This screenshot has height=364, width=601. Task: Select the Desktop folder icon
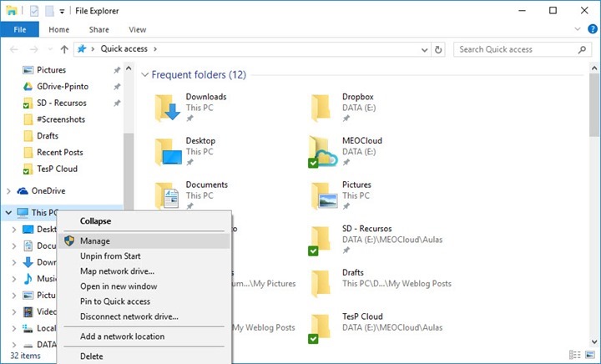[168, 152]
